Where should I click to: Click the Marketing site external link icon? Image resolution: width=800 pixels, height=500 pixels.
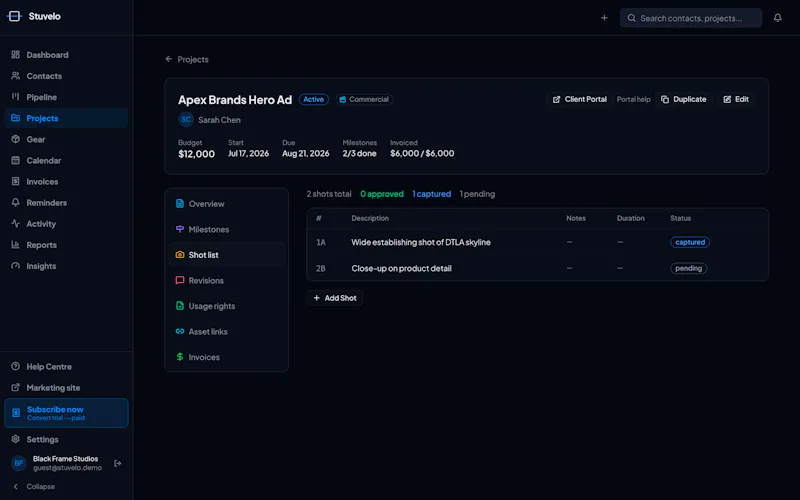click(16, 387)
